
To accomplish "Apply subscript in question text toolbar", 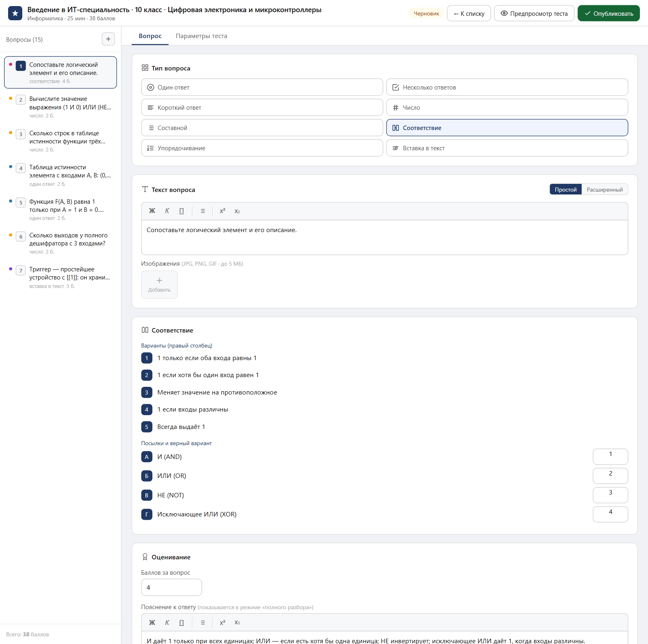I will click(x=237, y=211).
